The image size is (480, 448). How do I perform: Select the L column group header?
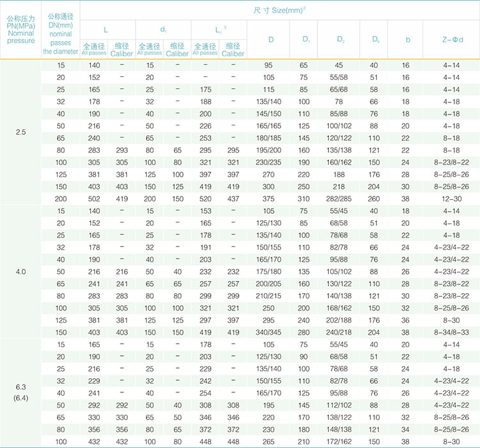coord(106,29)
